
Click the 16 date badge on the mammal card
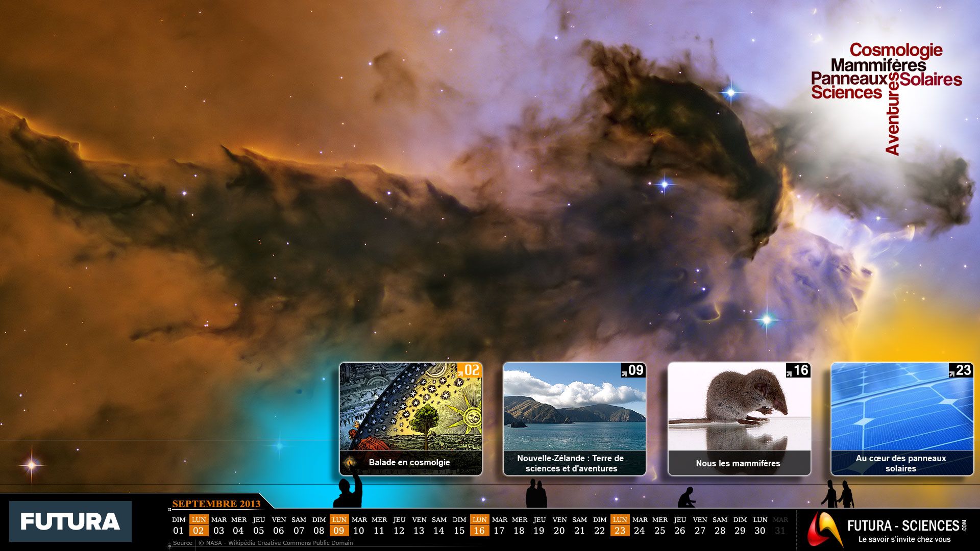[798, 370]
